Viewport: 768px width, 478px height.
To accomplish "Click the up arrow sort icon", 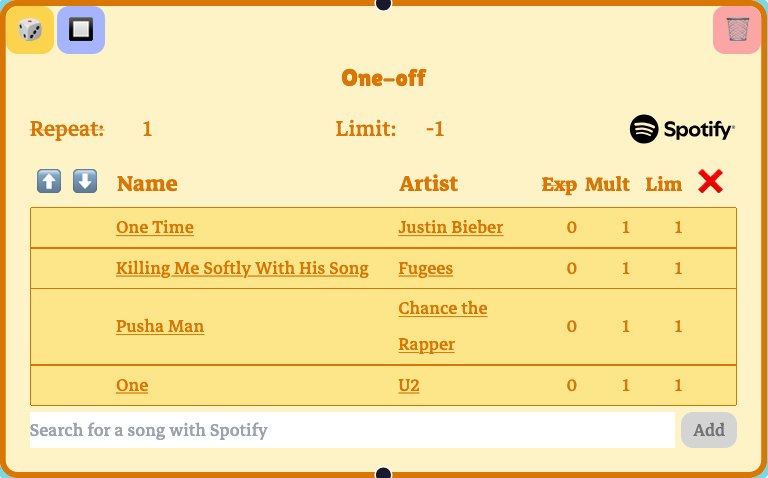I will [49, 181].
